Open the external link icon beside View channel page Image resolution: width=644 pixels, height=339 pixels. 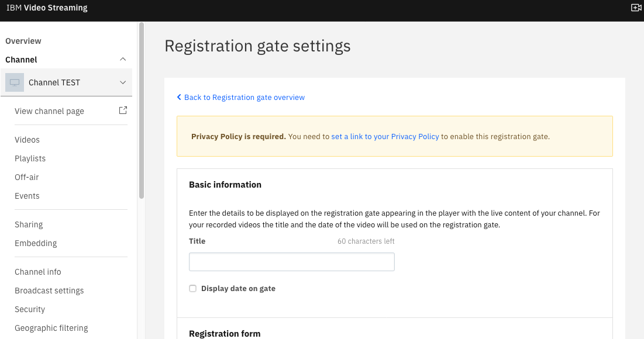tap(123, 110)
